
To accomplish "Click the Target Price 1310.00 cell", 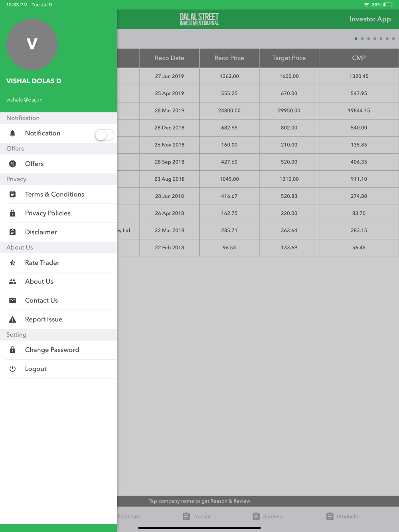I will pos(289,179).
